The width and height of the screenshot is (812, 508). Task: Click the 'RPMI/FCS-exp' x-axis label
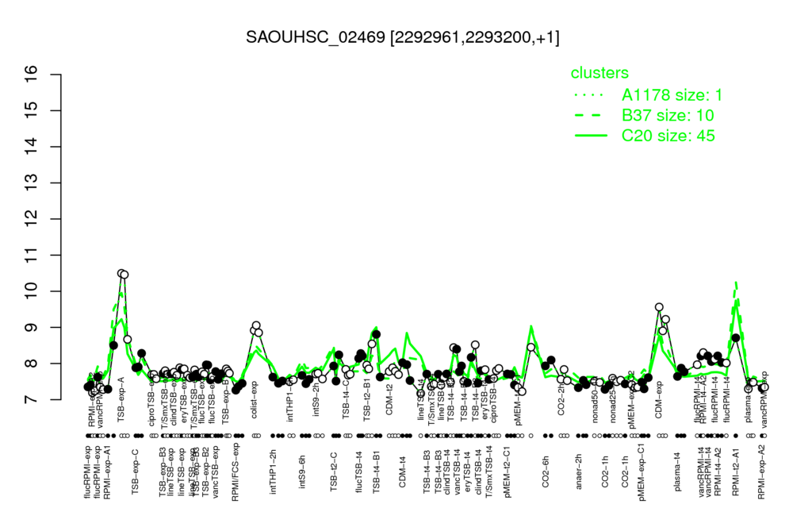click(235, 472)
